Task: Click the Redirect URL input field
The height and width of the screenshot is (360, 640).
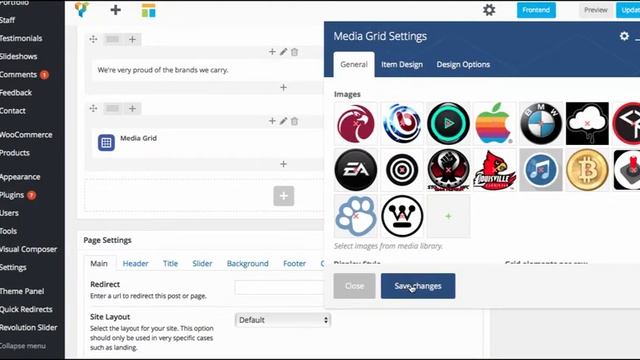Action: (x=280, y=287)
